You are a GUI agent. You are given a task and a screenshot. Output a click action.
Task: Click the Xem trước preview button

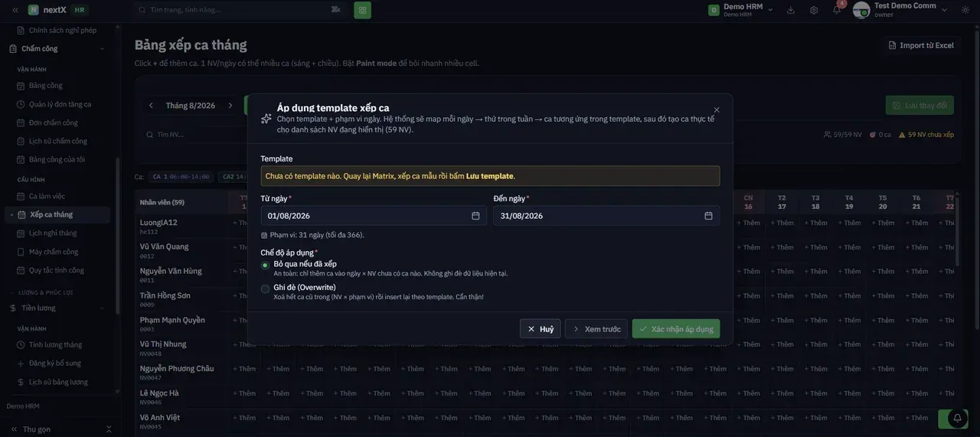pos(596,329)
